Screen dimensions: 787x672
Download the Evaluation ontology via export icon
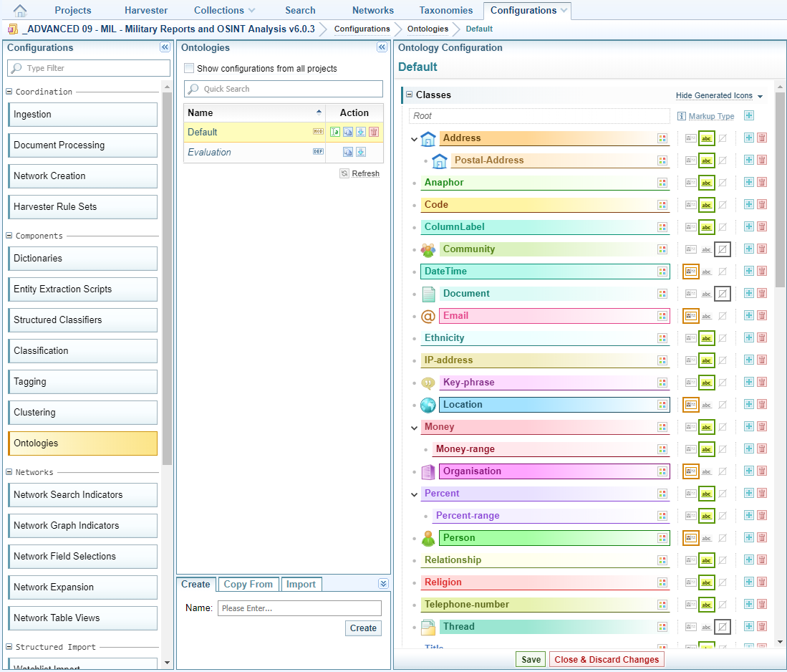(x=361, y=152)
